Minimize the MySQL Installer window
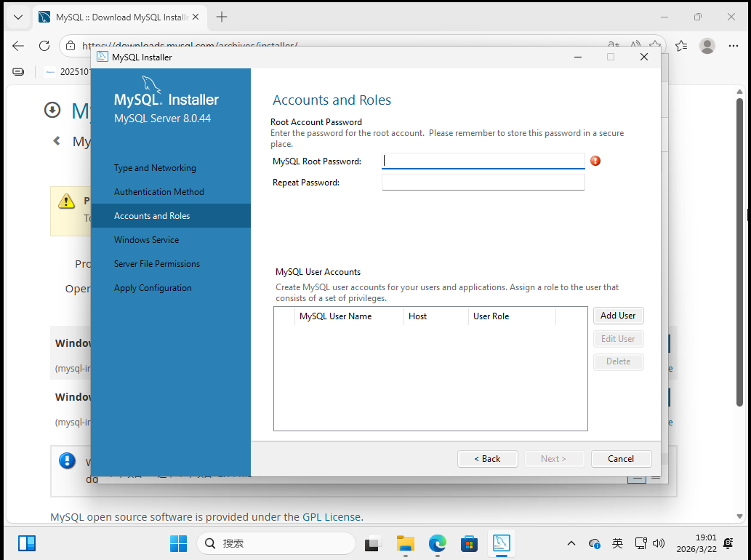The image size is (751, 560). [x=578, y=57]
